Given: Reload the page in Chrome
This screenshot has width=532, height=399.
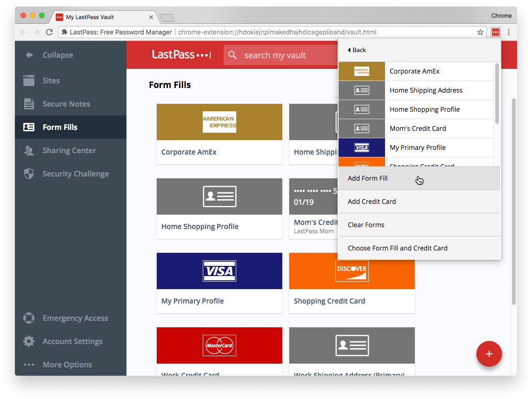Looking at the screenshot, I should coord(49,32).
